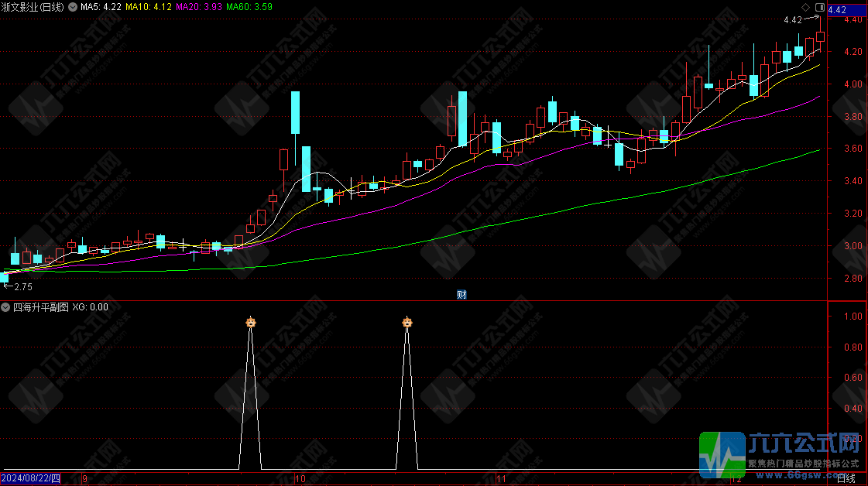Select the yellow MA10 indicator label
Screen dimensions: 868x486
(149, 6)
